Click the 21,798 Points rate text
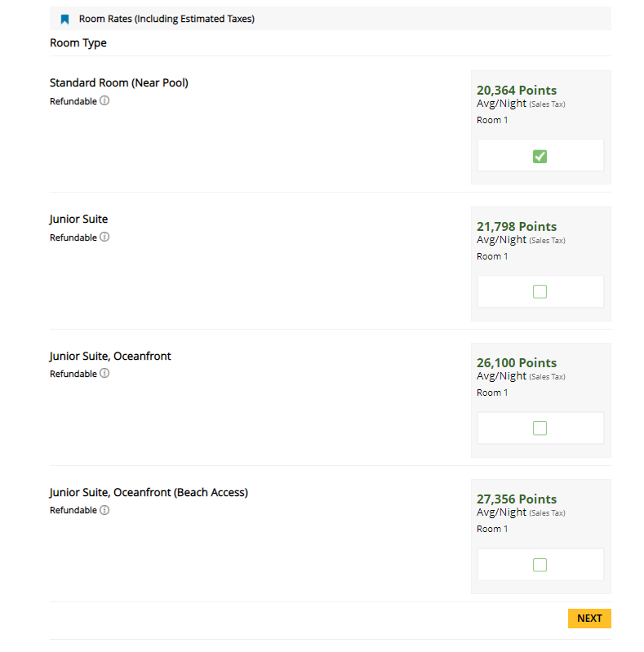This screenshot has height=652, width=644. pyautogui.click(x=517, y=227)
